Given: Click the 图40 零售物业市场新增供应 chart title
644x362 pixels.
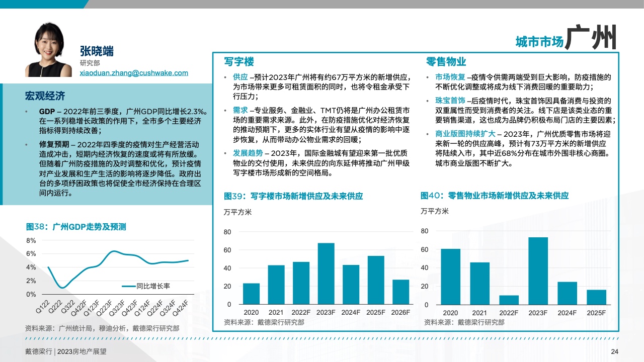Looking at the screenshot, I should coord(495,196).
